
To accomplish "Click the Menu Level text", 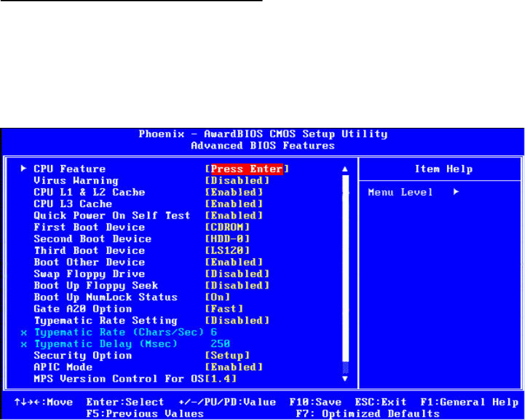I will [400, 192].
